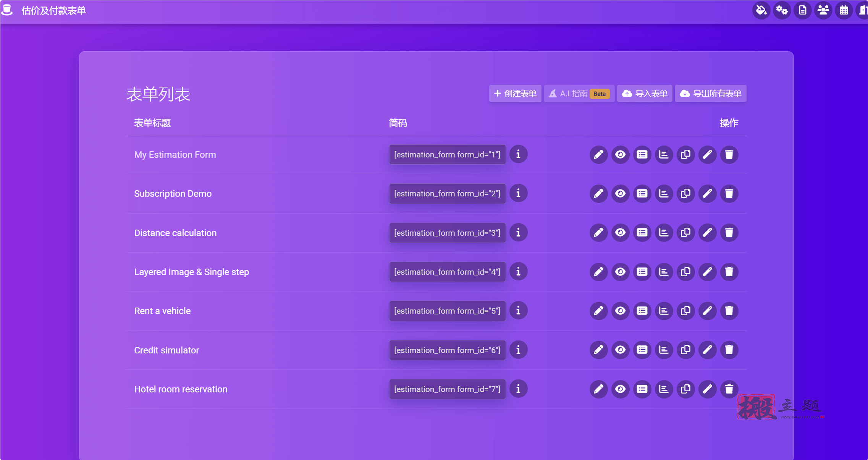Show shortcode info for Rent a vehicle
This screenshot has width=868, height=460.
[x=518, y=311]
